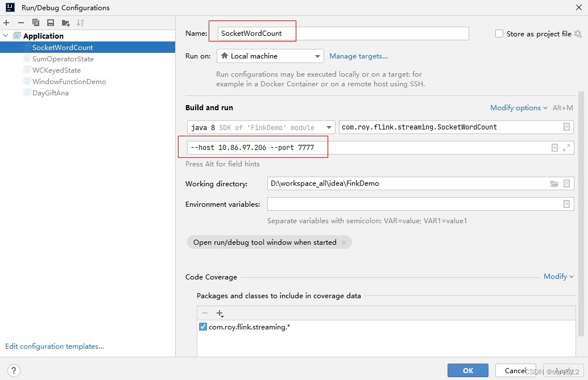This screenshot has width=588, height=380.
Task: Copy the SocketWordCount configuration
Action: coord(35,22)
